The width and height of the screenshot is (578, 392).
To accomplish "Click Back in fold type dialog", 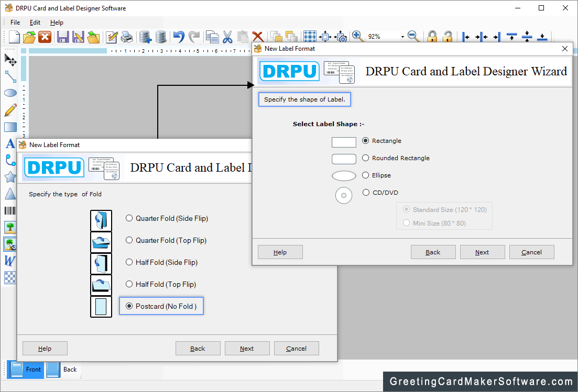I will 198,348.
